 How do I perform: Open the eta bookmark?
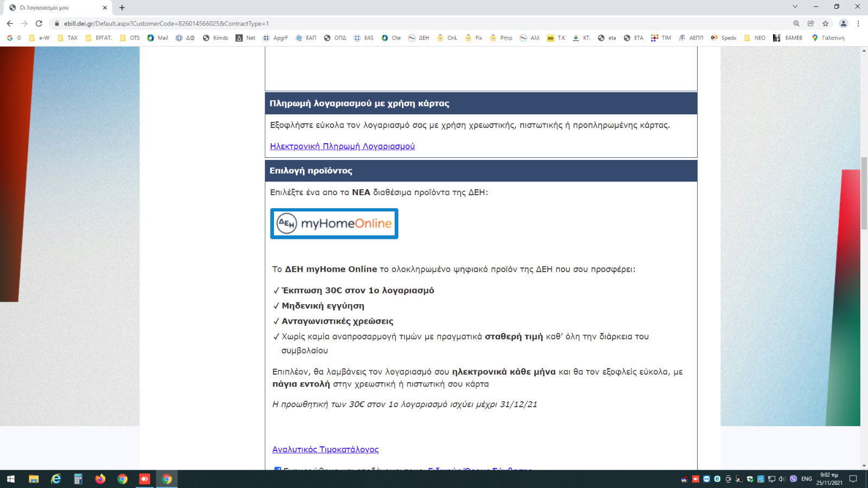(x=607, y=38)
